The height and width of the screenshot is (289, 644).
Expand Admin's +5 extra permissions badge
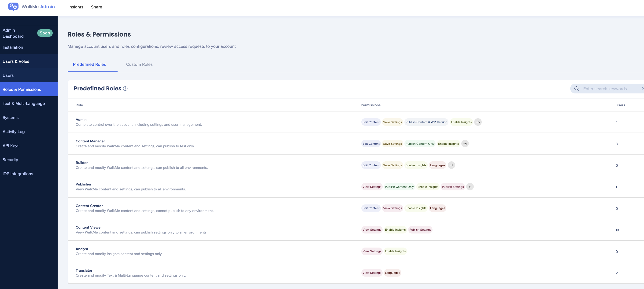click(x=478, y=122)
